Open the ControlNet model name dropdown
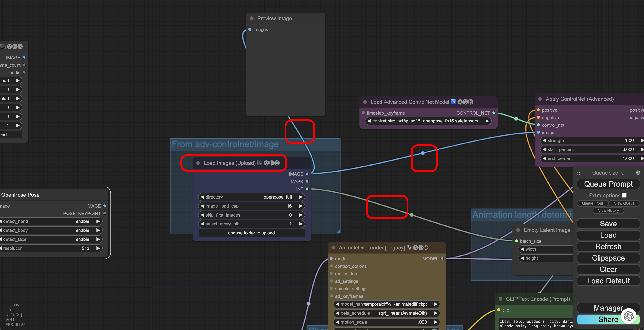644x330 pixels. pos(428,121)
